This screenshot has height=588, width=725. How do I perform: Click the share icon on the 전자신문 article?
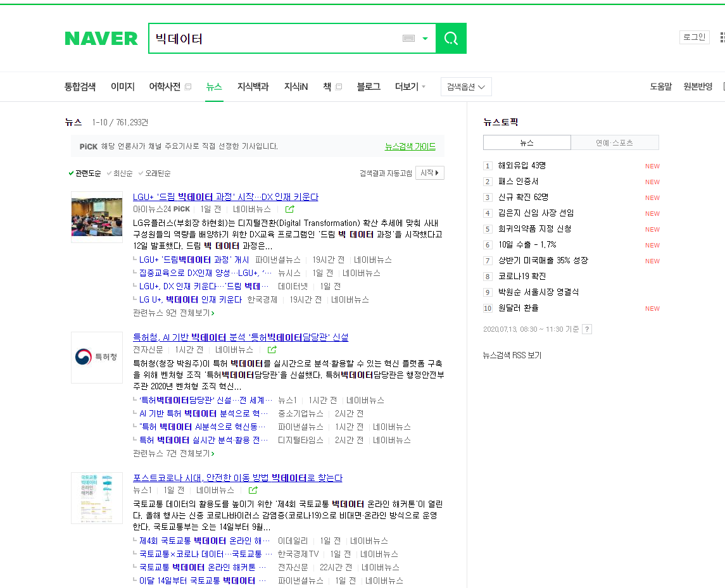tap(272, 350)
